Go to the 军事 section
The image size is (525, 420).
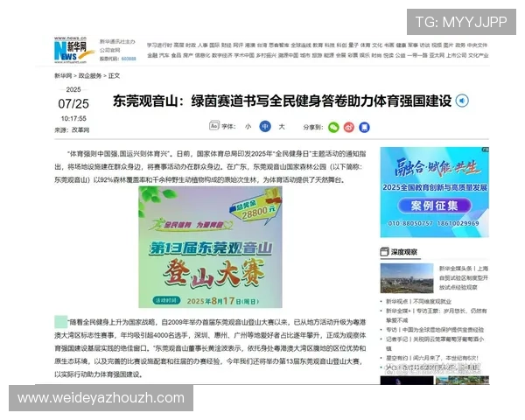click(413, 45)
